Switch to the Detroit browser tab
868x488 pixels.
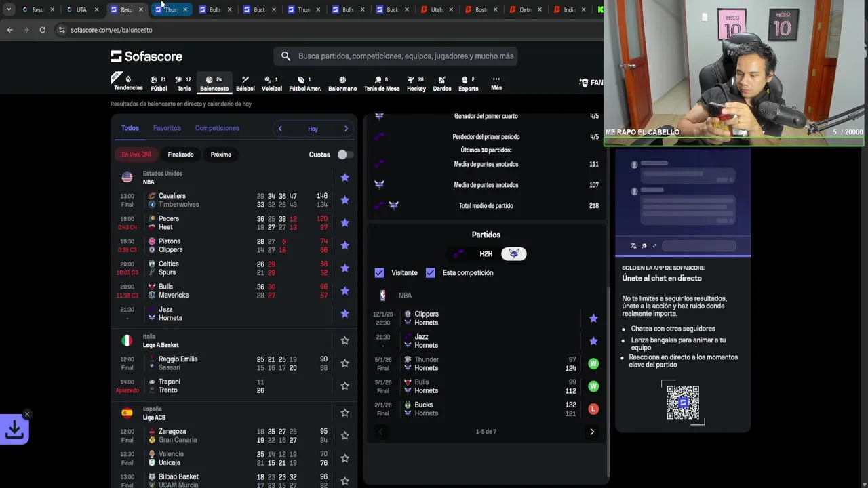(525, 9)
